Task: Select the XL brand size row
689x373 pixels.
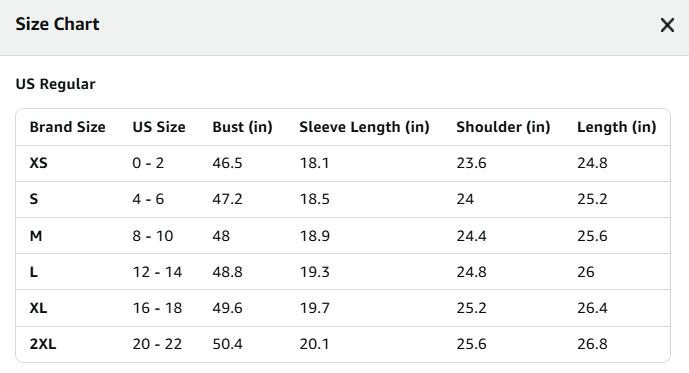Action: coord(343,308)
